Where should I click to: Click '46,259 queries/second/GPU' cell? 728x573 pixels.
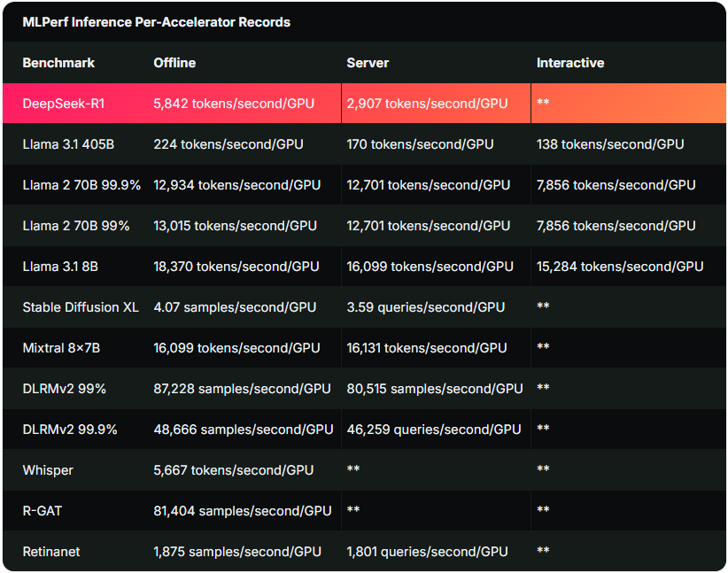[x=434, y=430]
